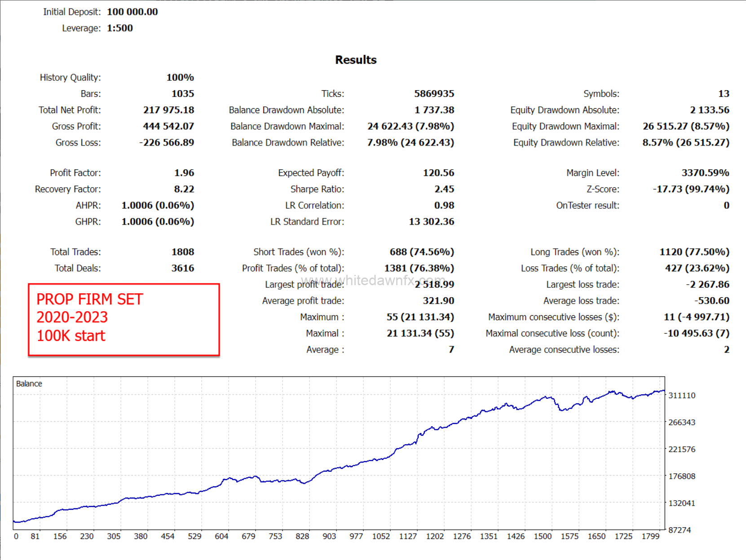Select the Ticks value 5869935
The width and height of the screenshot is (746, 560).
433,93
